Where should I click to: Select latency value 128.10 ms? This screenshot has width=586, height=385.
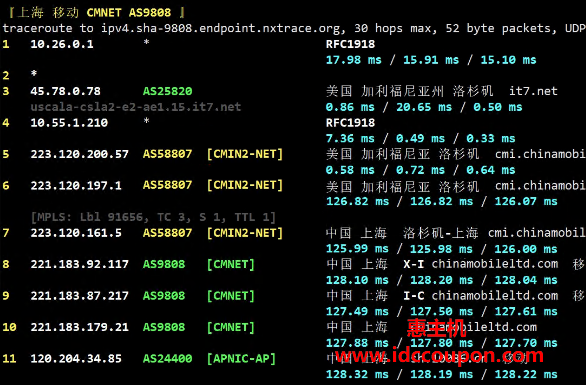357,280
